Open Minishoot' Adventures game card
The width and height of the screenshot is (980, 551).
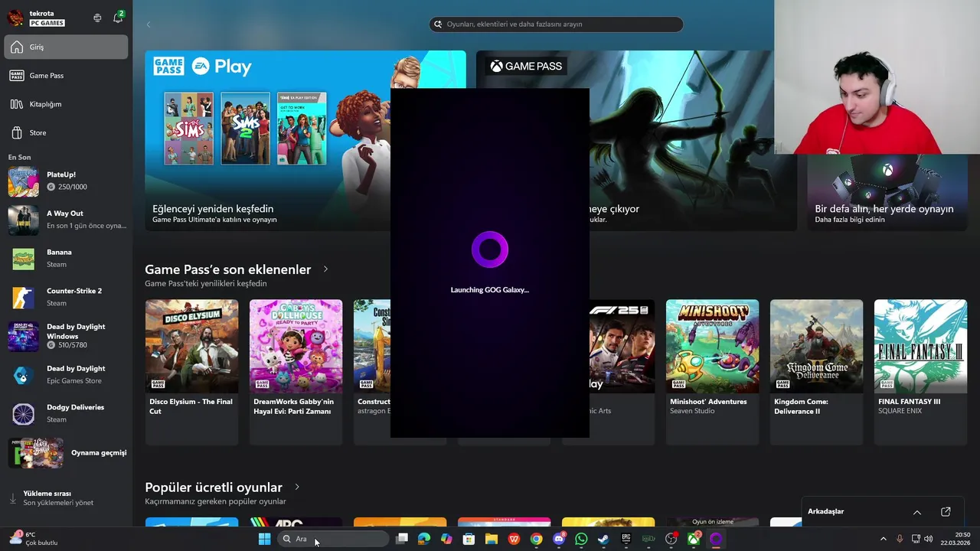point(712,372)
